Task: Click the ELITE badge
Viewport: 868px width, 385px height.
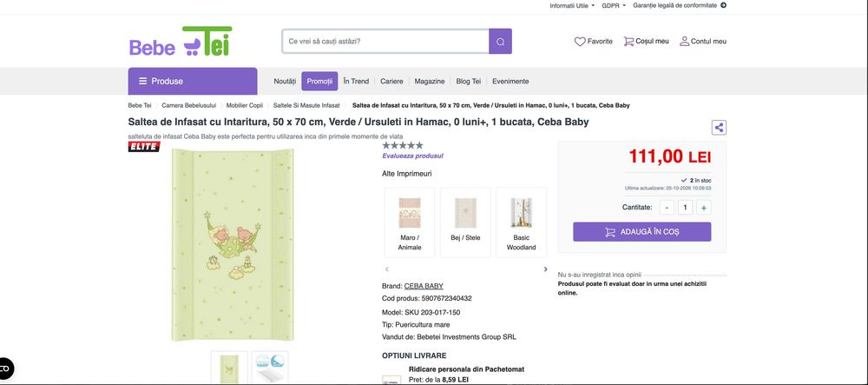Action: (x=144, y=146)
